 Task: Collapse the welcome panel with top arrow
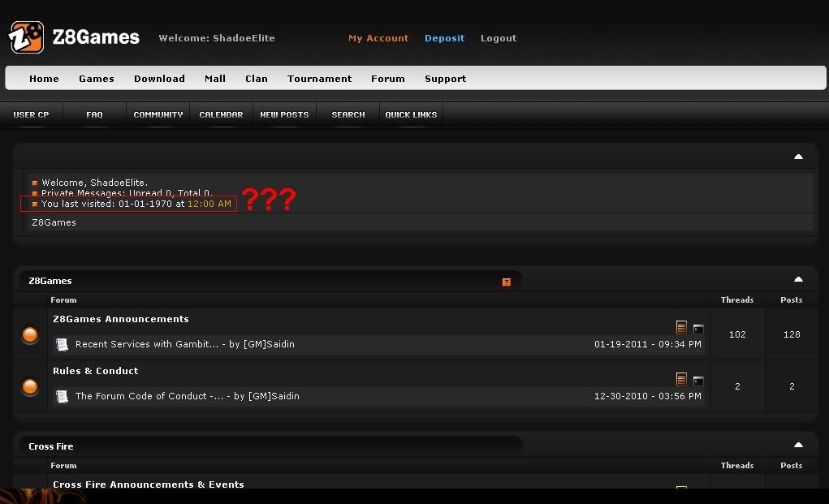coord(798,157)
